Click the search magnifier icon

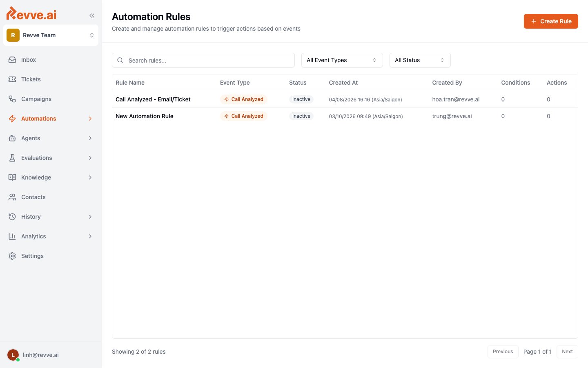[x=120, y=60]
